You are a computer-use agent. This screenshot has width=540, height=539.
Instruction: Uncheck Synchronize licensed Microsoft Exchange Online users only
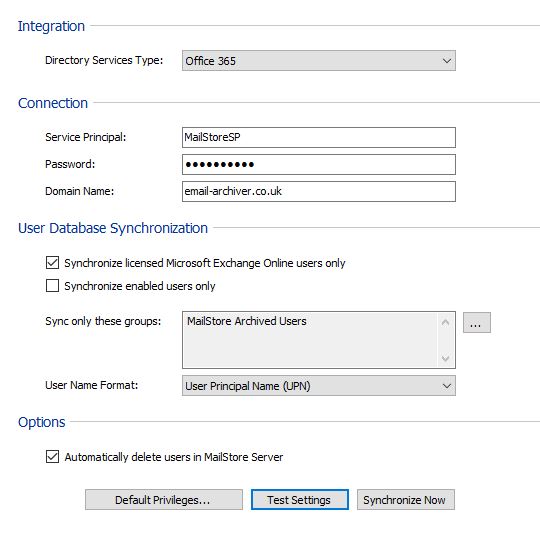(x=52, y=262)
